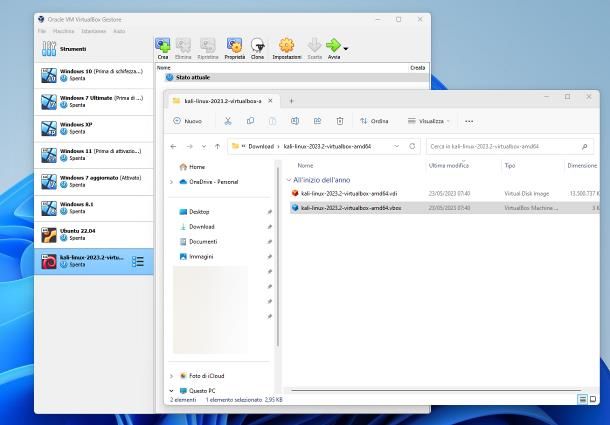Select Strumenti in VirtualBox sidebar
610x425 pixels.
[93, 49]
